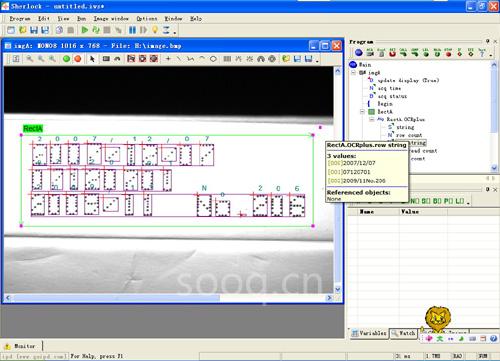Collapse the imgA tree node
The height and width of the screenshot is (361, 500).
pyautogui.click(x=354, y=72)
